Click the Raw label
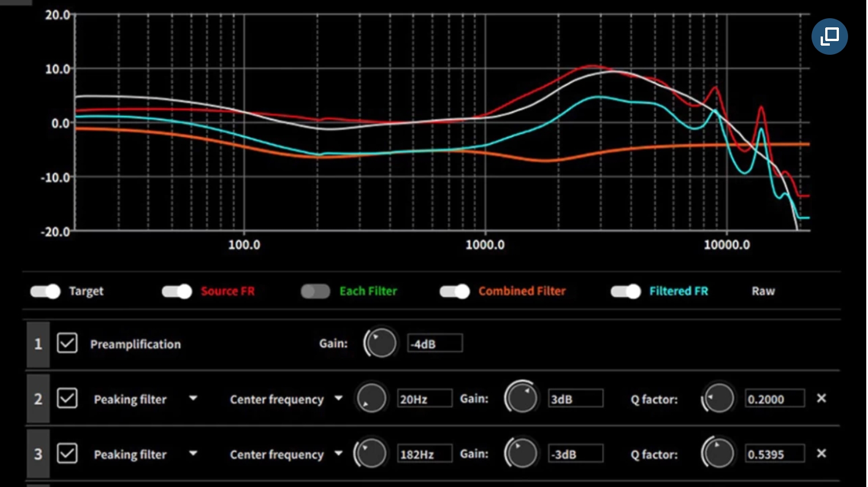The height and width of the screenshot is (487, 868). [x=762, y=291]
